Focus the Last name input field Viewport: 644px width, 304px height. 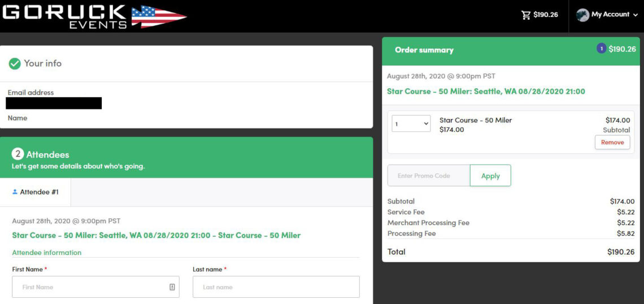276,287
